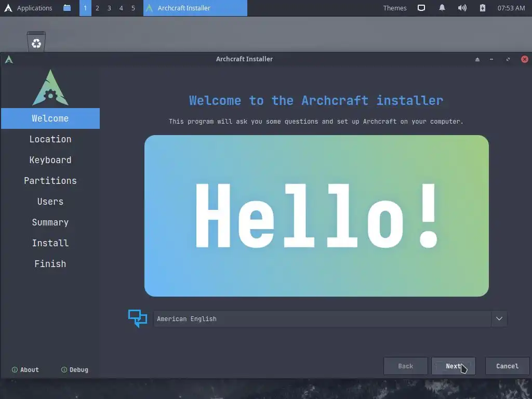Click the Welcome to the Archcraft installer heading

click(x=316, y=100)
